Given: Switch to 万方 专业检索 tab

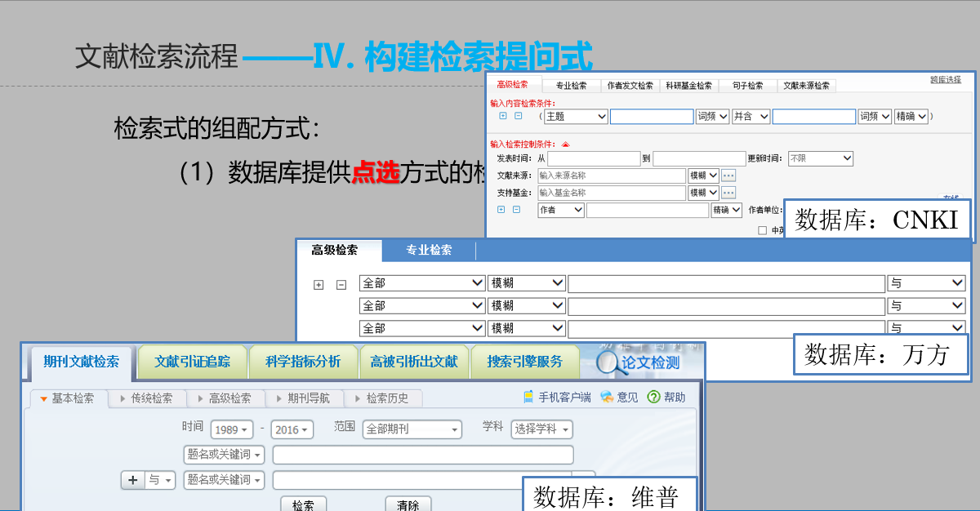Looking at the screenshot, I should tap(429, 250).
